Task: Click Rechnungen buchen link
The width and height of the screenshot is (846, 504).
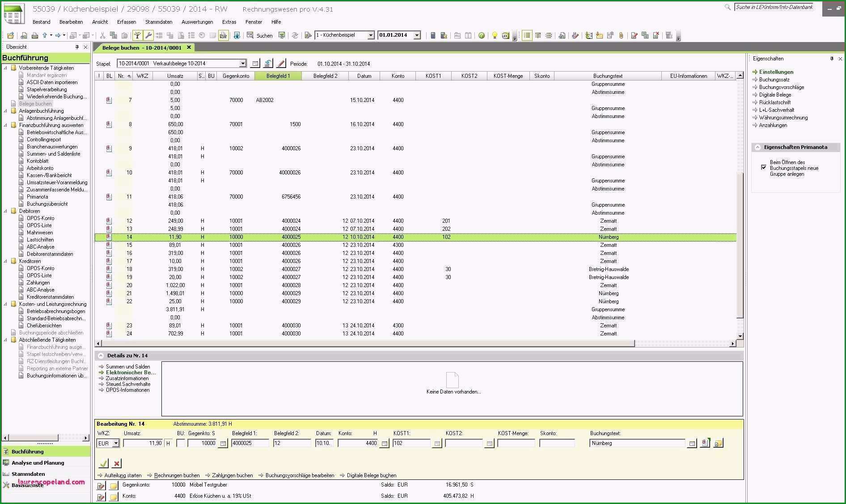Action: pos(177,475)
